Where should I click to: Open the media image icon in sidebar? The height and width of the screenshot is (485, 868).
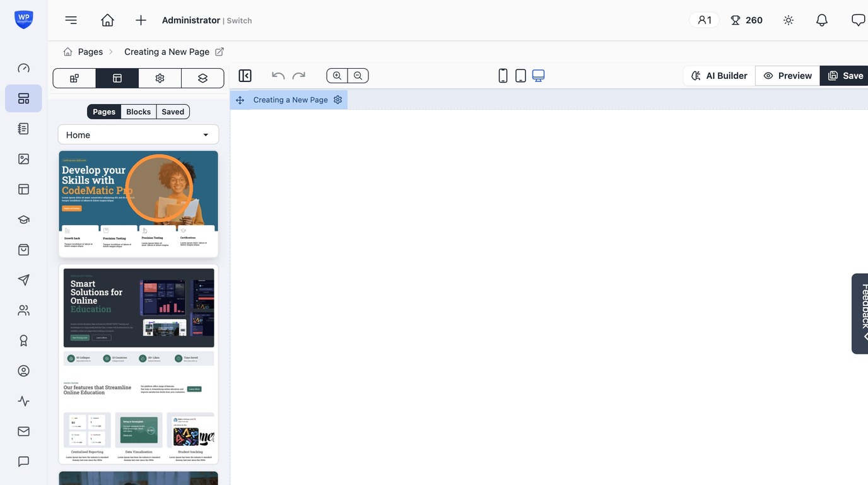(23, 159)
